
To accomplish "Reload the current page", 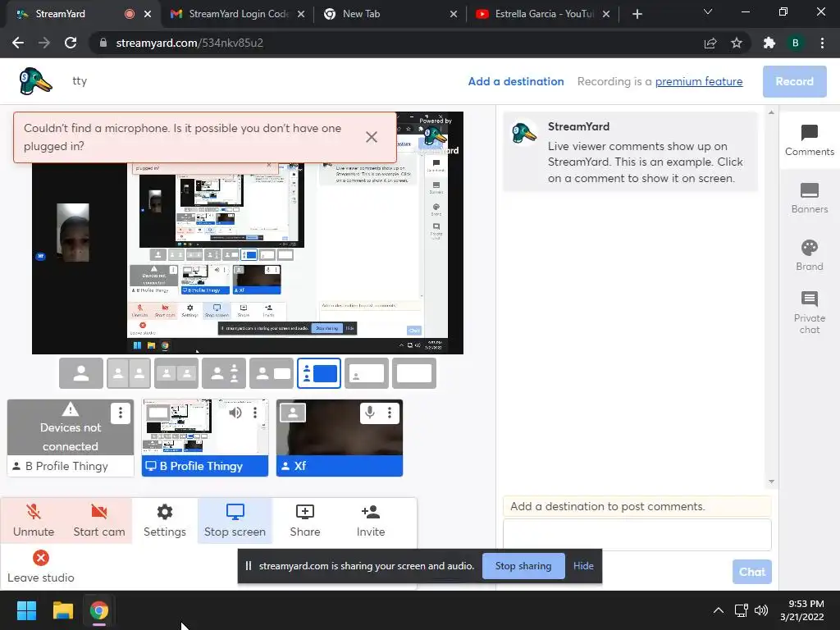I will coord(71,43).
